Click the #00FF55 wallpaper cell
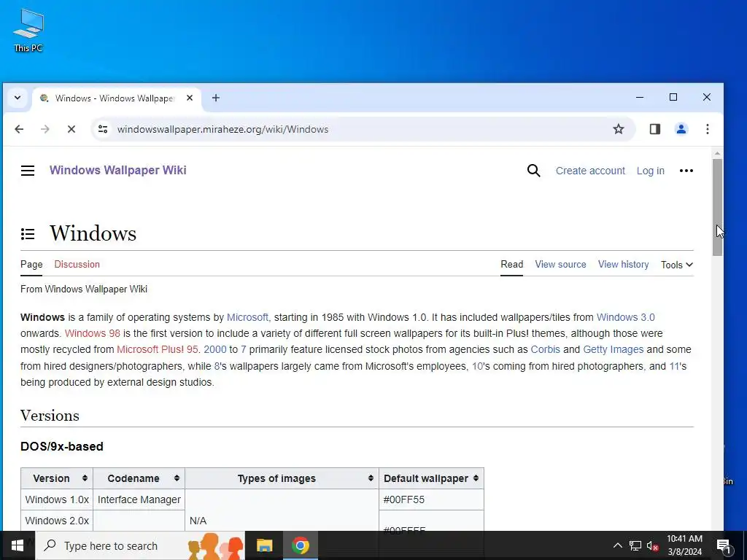This screenshot has height=560, width=747. pos(431,499)
